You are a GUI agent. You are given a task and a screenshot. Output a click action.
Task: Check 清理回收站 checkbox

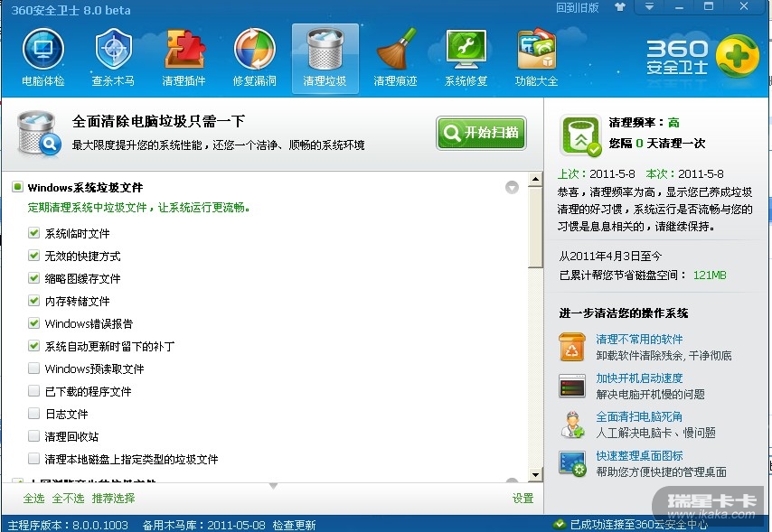[x=33, y=435]
